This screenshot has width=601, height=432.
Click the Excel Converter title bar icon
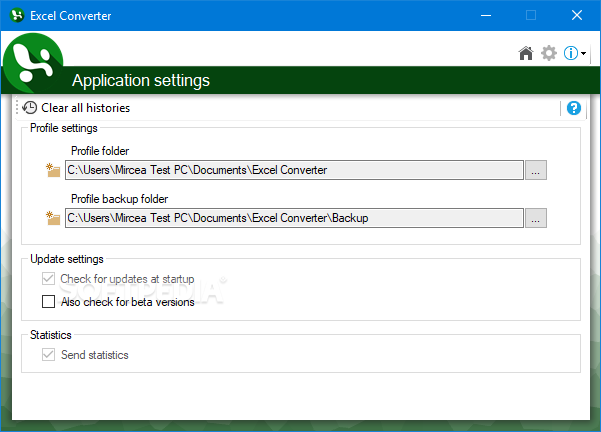(x=17, y=15)
